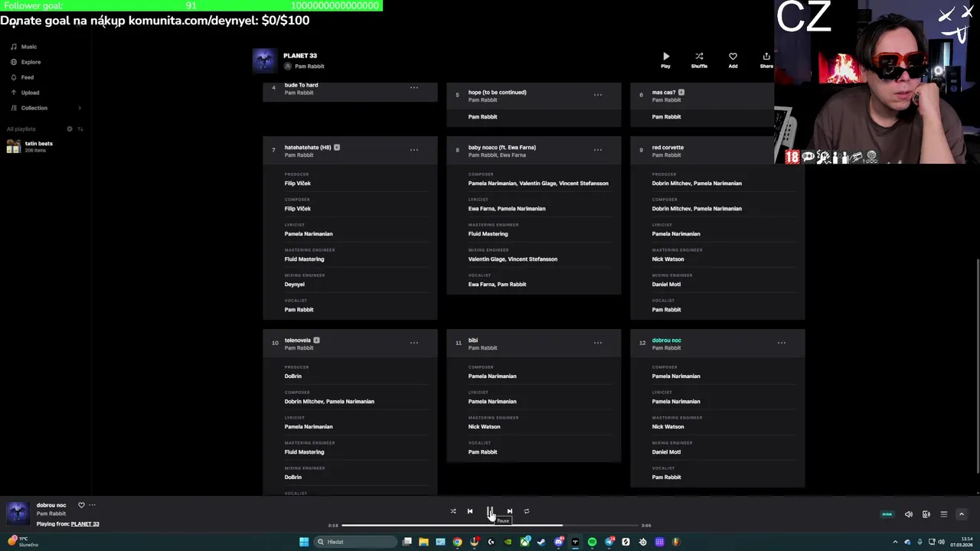Select the telenovela track title
This screenshot has width=980, height=551.
tap(298, 341)
